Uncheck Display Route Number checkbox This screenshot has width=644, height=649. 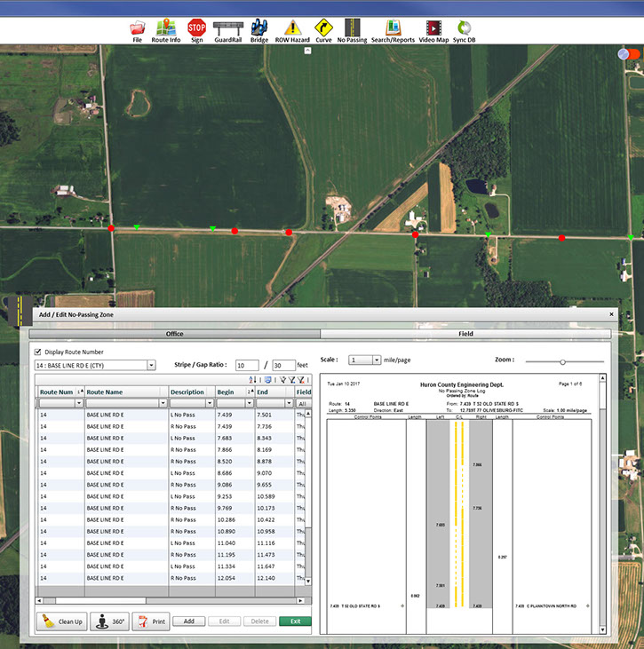38,352
